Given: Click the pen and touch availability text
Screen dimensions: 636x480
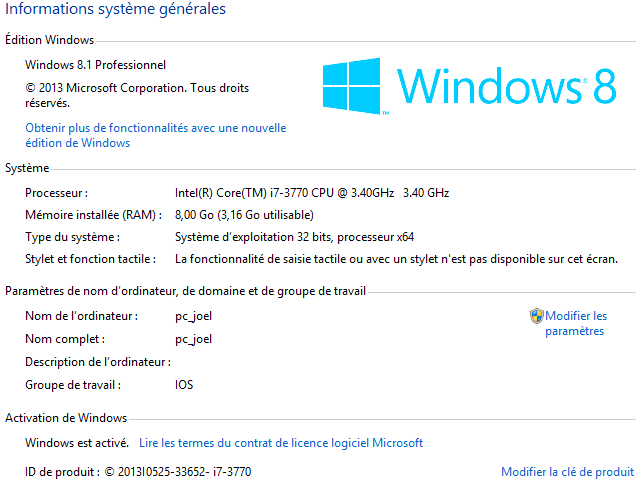Looking at the screenshot, I should (x=396, y=259).
